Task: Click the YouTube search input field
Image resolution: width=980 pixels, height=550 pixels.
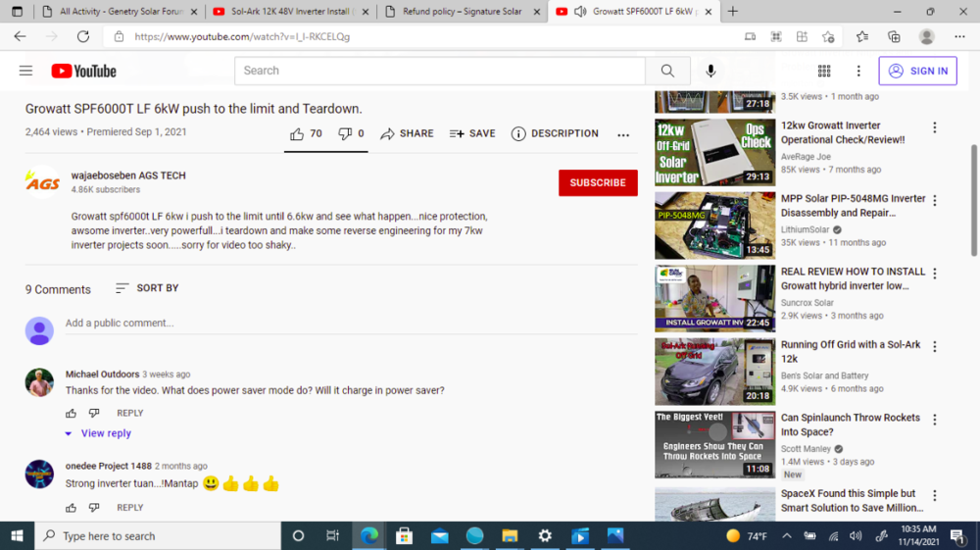Action: 440,71
